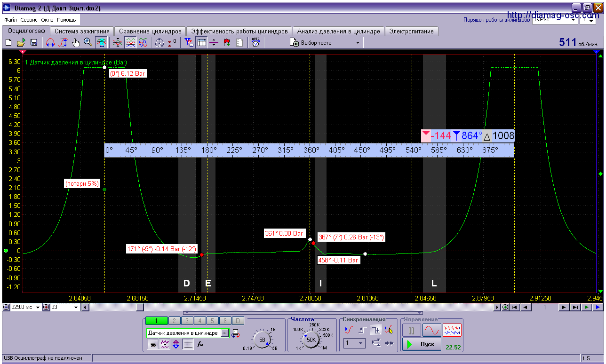Click the sync cursor pointer icon
The height and width of the screenshot is (364, 606).
pyautogui.click(x=389, y=330)
